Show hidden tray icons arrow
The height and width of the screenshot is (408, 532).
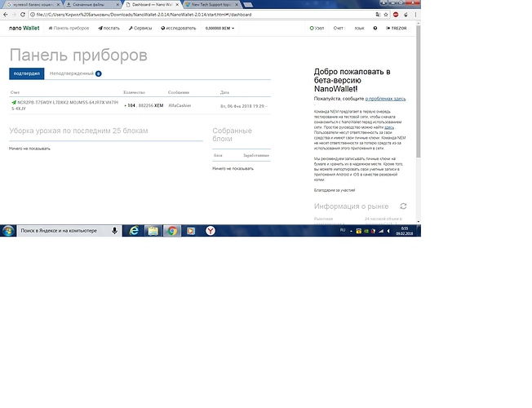tap(351, 231)
